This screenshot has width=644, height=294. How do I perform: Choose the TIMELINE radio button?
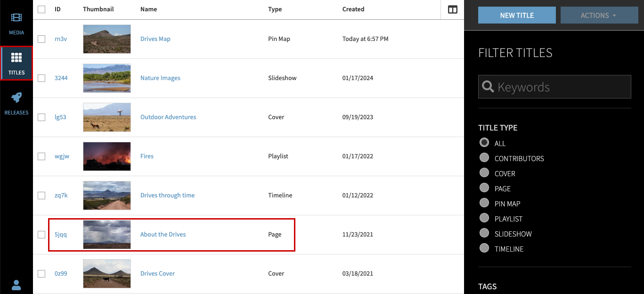click(484, 248)
